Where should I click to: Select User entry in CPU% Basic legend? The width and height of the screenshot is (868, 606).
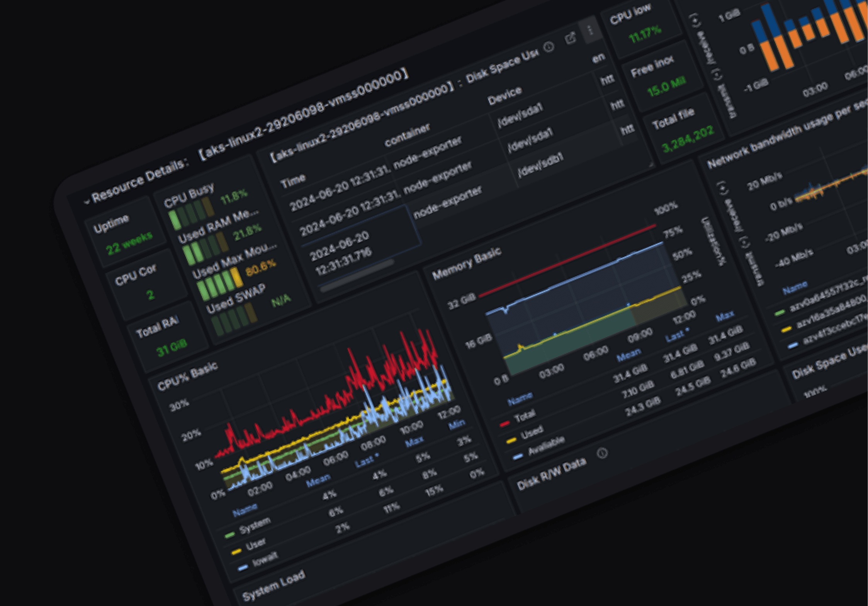pos(256,544)
